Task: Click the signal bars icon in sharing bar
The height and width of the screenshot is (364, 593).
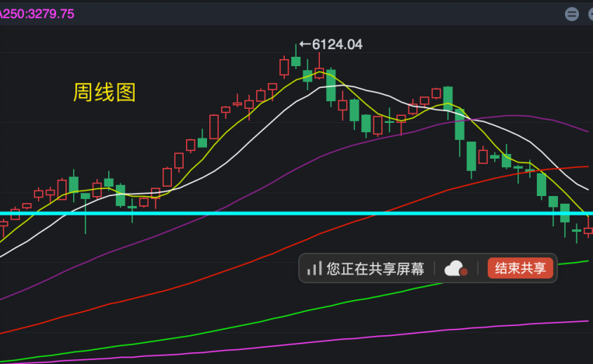Action: pos(314,268)
